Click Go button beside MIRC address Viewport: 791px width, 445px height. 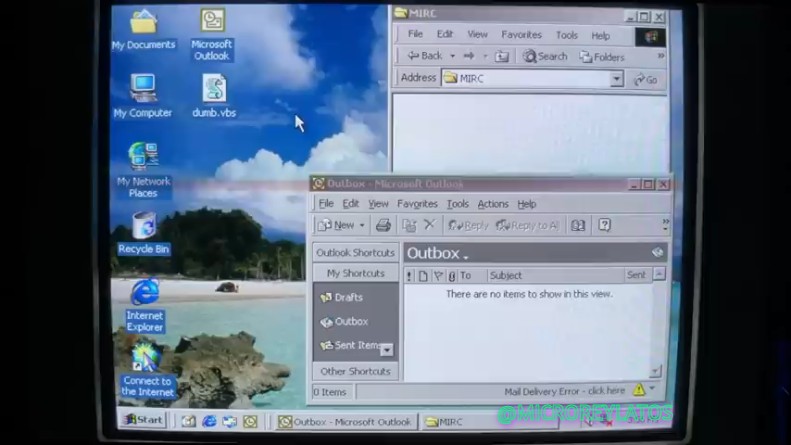coord(646,80)
